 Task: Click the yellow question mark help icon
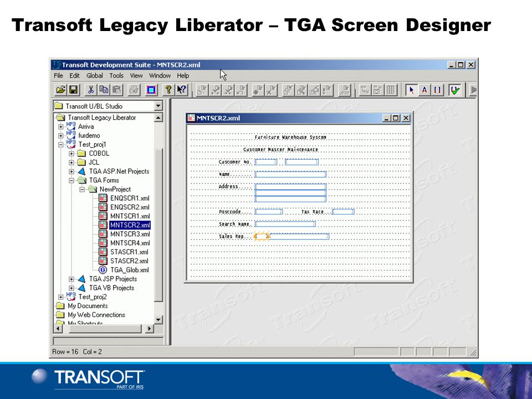click(168, 90)
